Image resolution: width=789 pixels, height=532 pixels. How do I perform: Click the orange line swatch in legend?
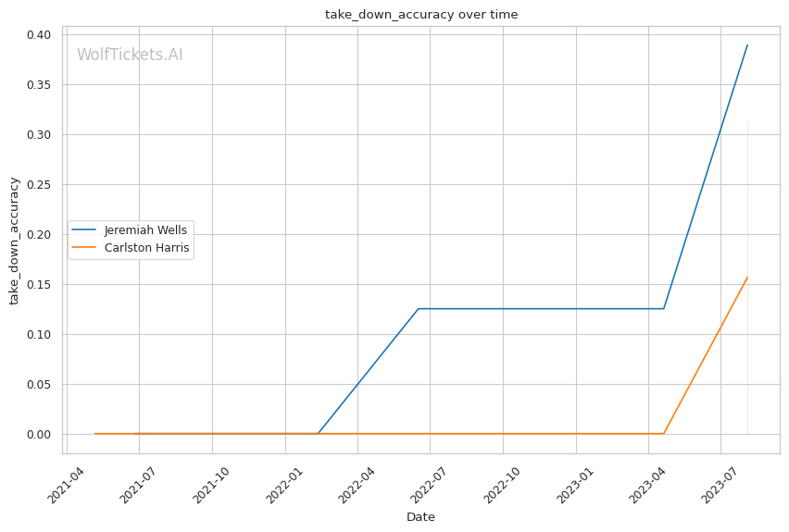tap(85, 248)
